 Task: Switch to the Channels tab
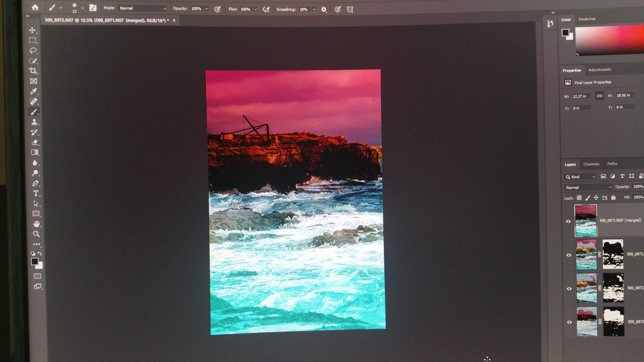tap(591, 164)
